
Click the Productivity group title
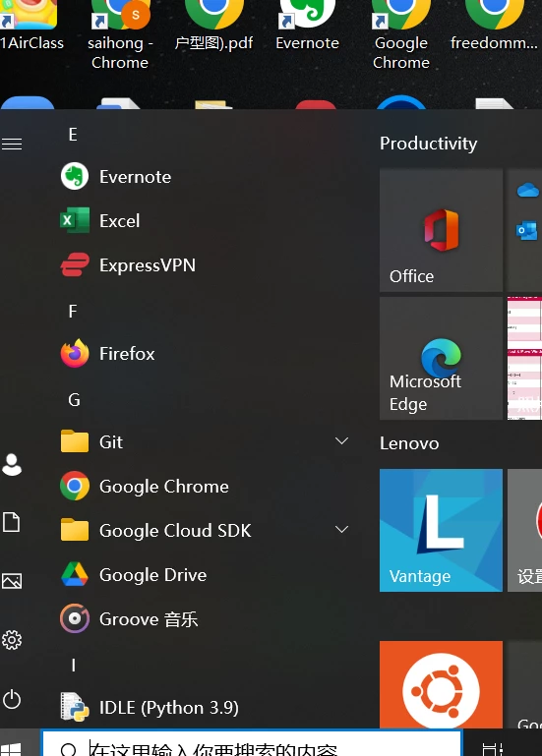429,144
